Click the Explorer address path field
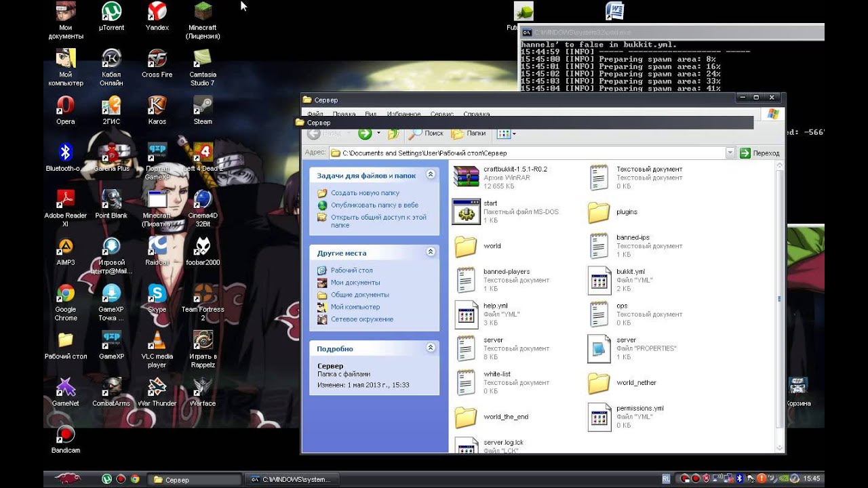868x488 pixels. pyautogui.click(x=527, y=153)
